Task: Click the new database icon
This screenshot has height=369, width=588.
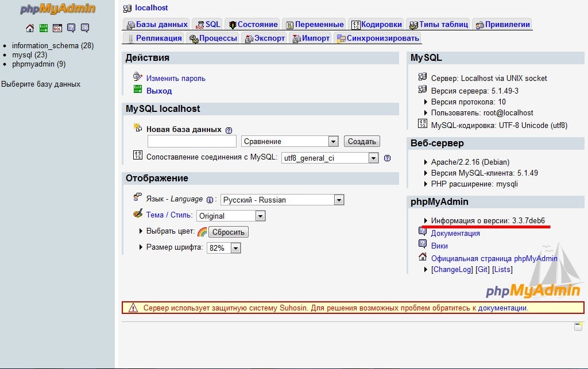Action: click(138, 128)
